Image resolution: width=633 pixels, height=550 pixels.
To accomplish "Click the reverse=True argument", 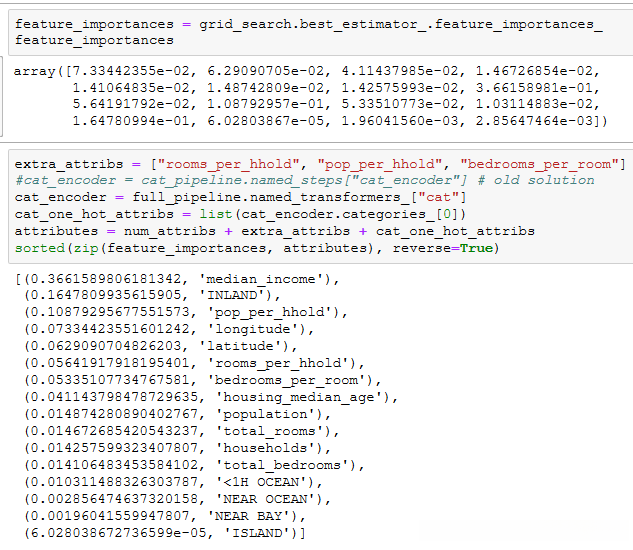I will [x=443, y=248].
